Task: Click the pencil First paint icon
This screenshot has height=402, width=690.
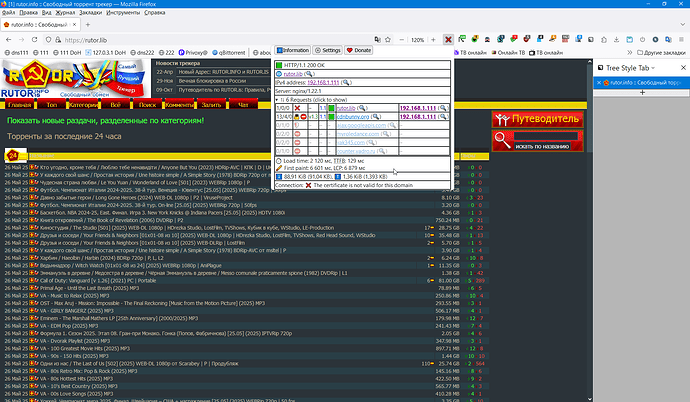Action: tap(279, 168)
